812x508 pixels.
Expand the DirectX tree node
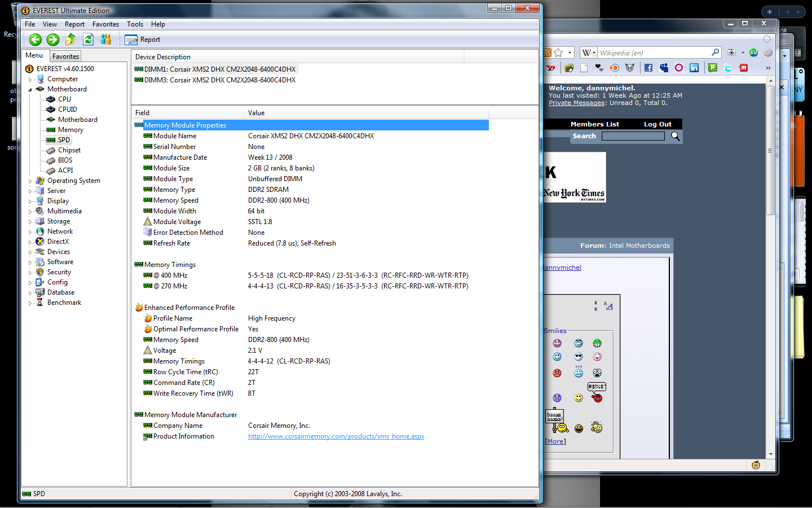(30, 242)
